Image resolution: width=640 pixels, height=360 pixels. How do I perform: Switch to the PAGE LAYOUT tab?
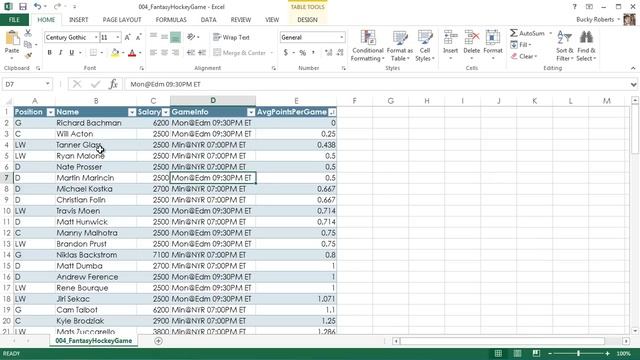pos(122,20)
